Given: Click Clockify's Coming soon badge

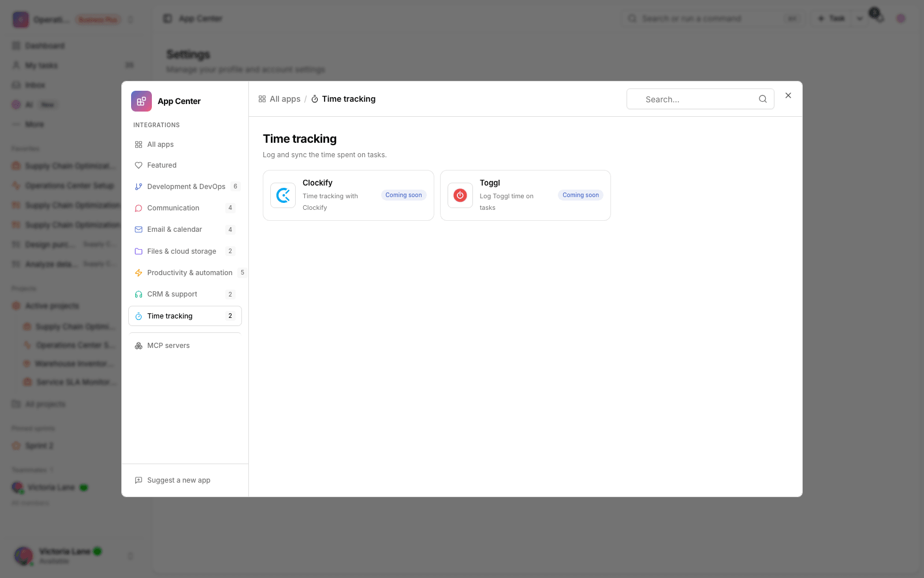Looking at the screenshot, I should 404,195.
